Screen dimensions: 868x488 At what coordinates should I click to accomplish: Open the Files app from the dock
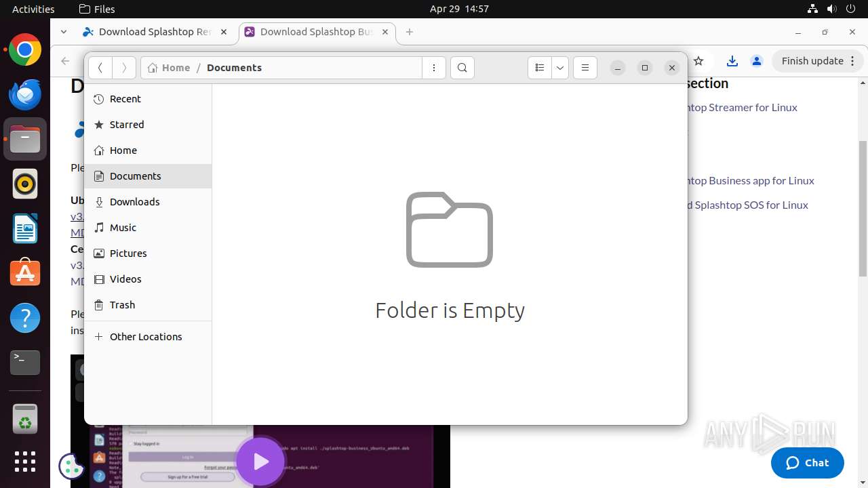point(25,140)
